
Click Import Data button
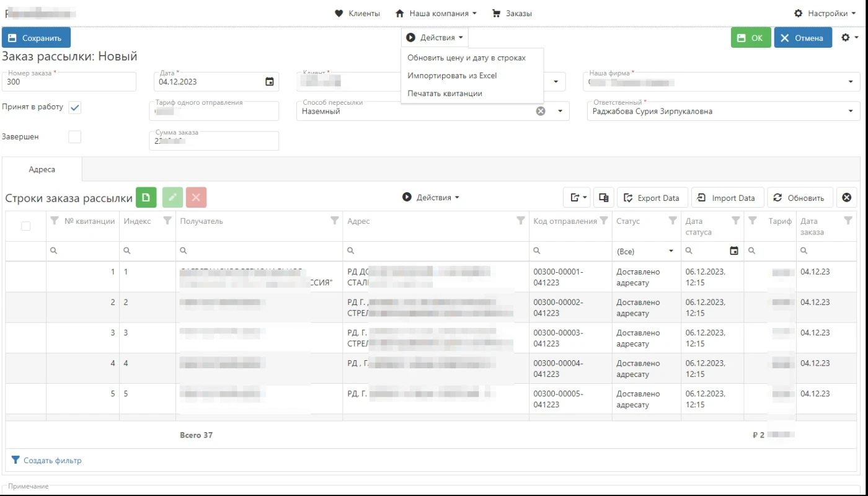pyautogui.click(x=727, y=198)
